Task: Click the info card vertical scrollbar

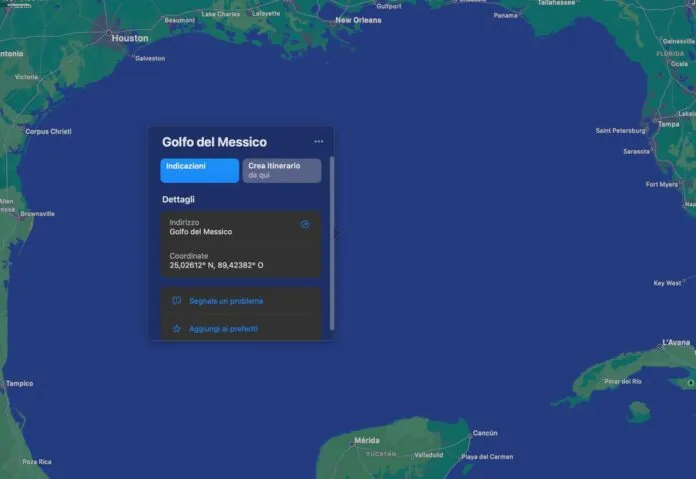Action: pyautogui.click(x=332, y=243)
